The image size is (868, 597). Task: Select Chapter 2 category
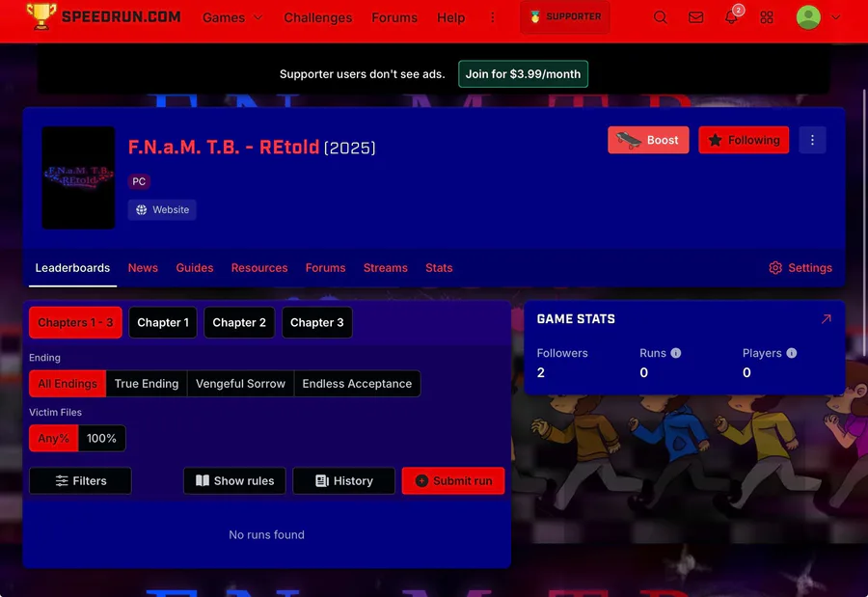(239, 322)
